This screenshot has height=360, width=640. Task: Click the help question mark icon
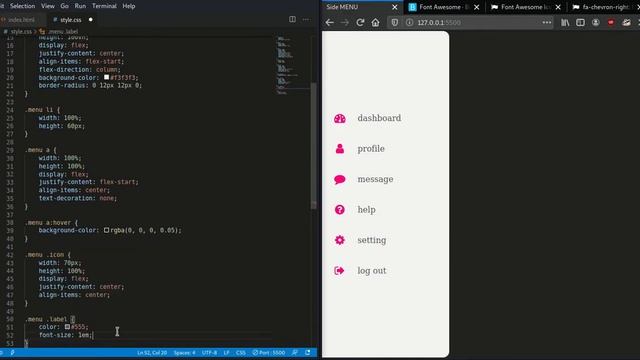click(340, 210)
